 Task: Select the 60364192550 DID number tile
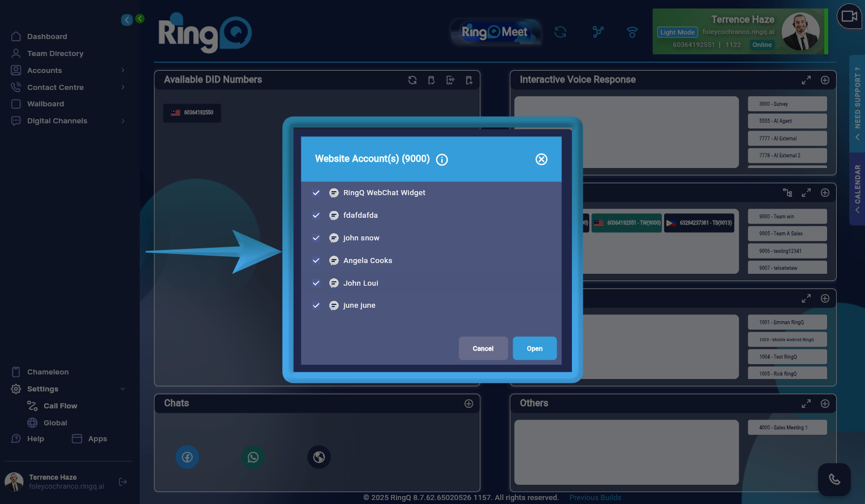192,113
